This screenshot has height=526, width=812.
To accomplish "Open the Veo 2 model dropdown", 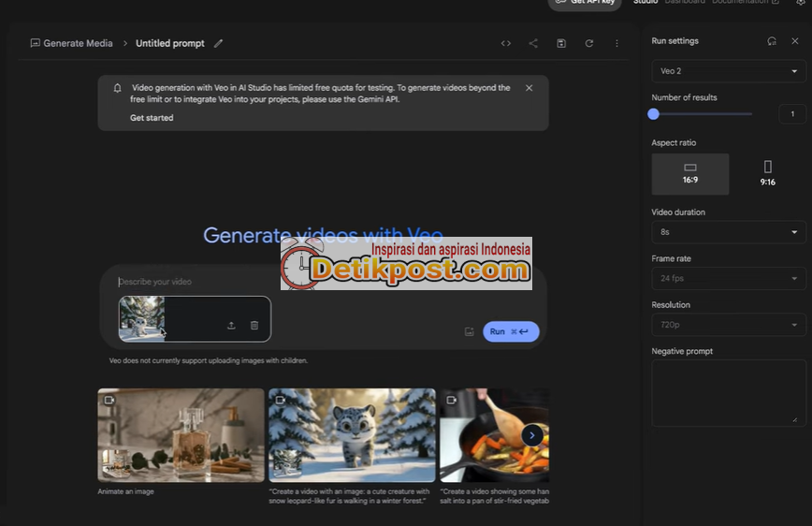I will click(x=728, y=71).
